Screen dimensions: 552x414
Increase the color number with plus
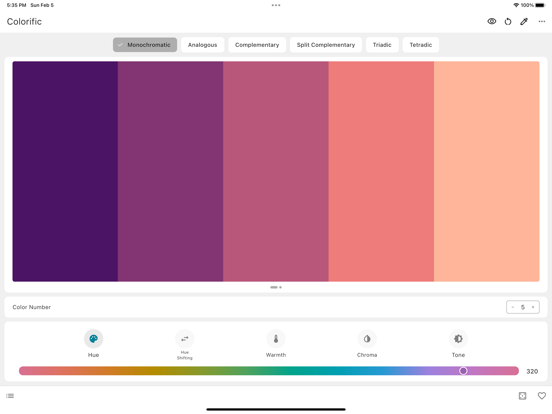[533, 307]
